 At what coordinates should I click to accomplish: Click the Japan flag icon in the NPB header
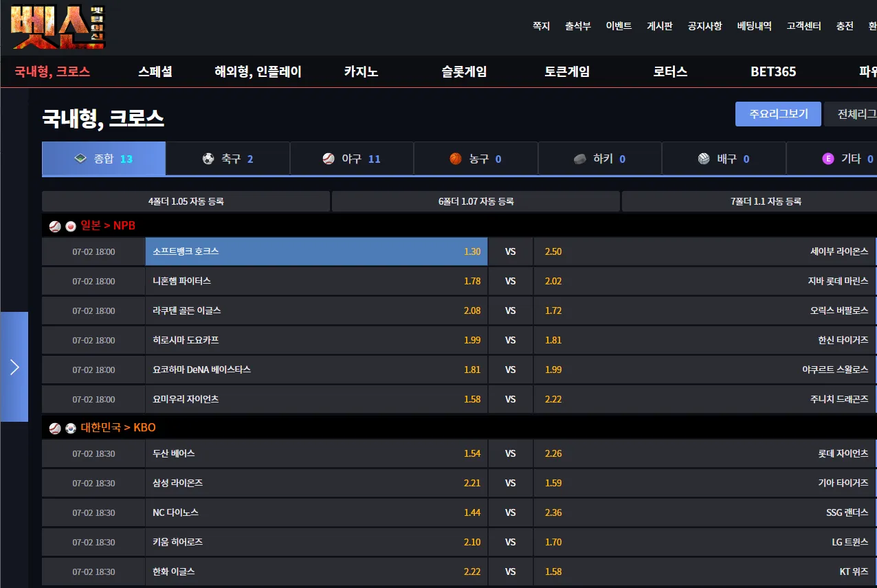pos(71,226)
